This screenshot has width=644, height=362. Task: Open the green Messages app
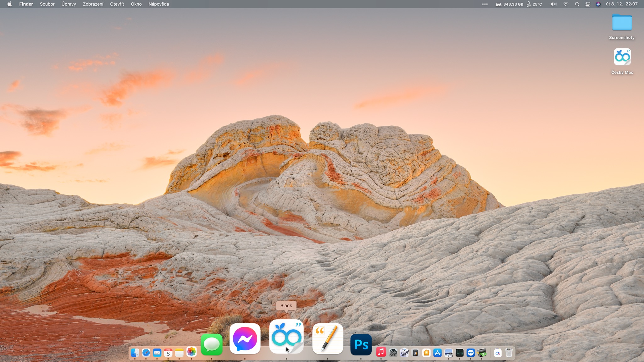click(x=212, y=345)
